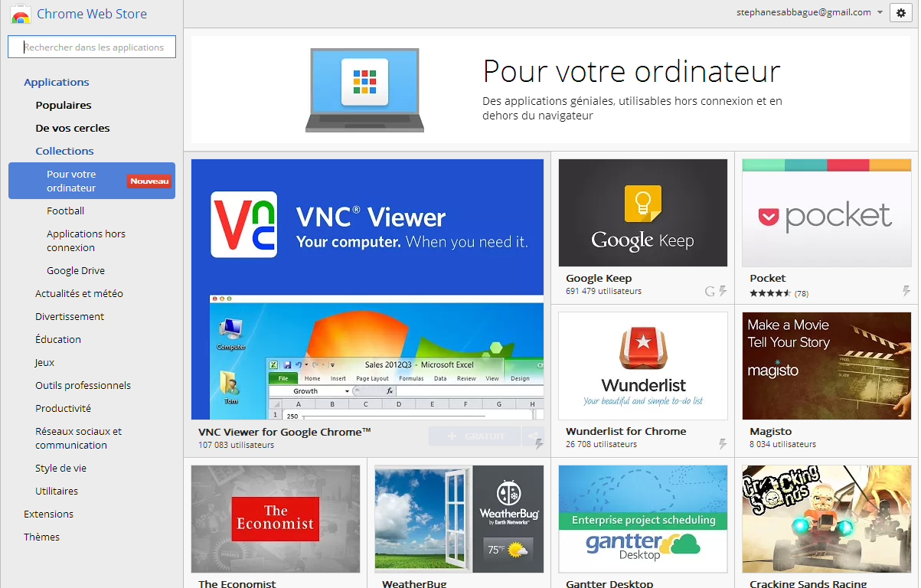Switch to the Thèmes category
This screenshot has width=921, height=588.
tap(41, 537)
